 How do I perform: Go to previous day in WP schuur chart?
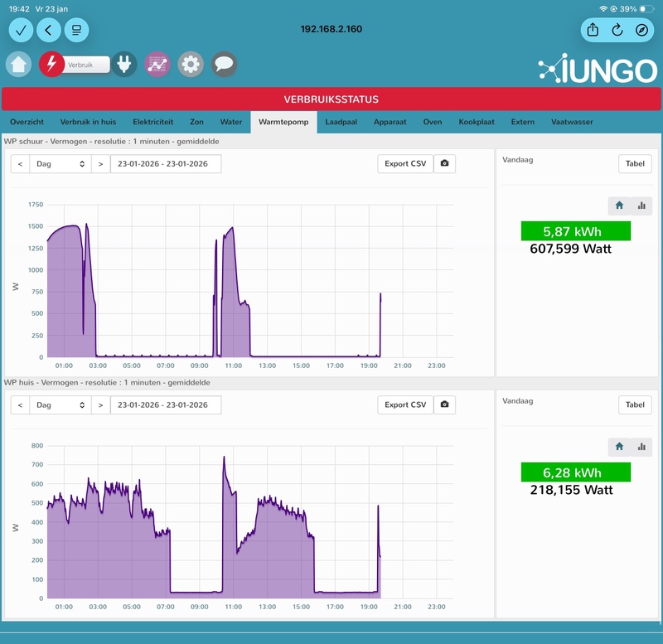pyautogui.click(x=20, y=163)
